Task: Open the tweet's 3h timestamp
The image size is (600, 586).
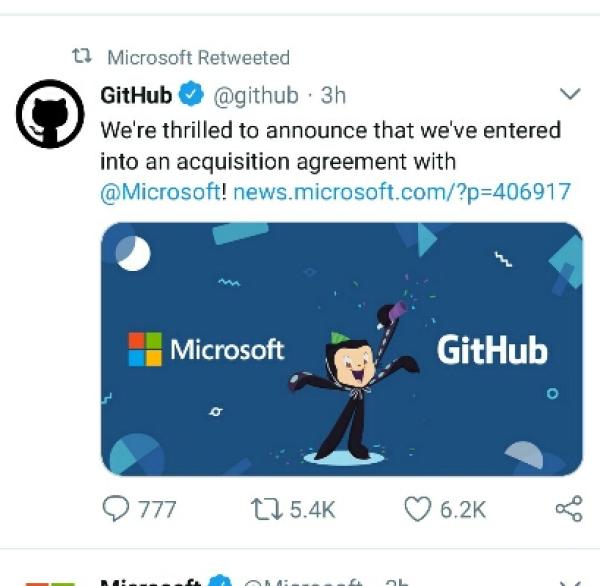Action: (x=333, y=96)
